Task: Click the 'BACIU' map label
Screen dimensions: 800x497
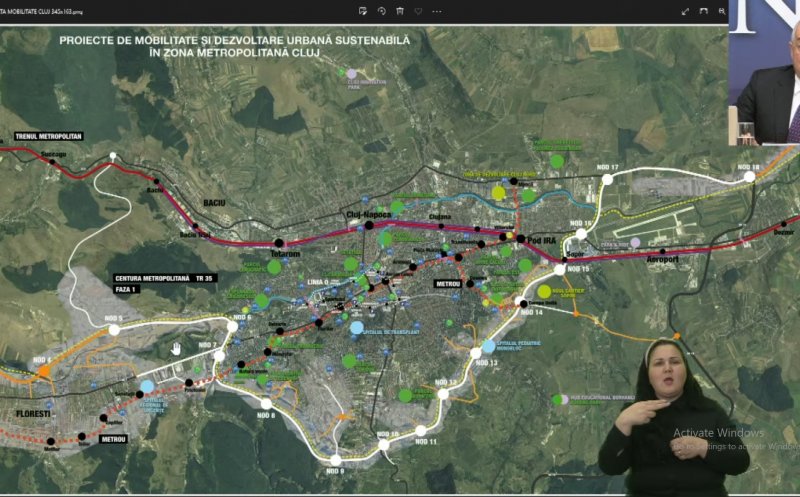Action: pos(214,203)
